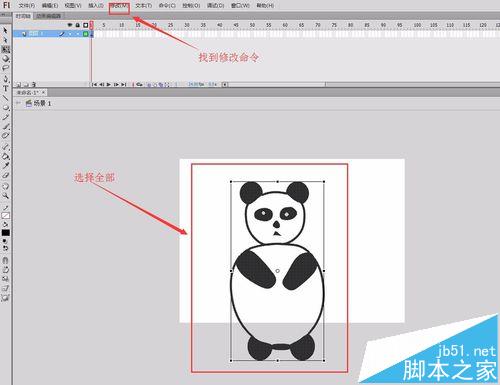
Task: Open the 文本(T) menu
Action: pyautogui.click(x=144, y=6)
